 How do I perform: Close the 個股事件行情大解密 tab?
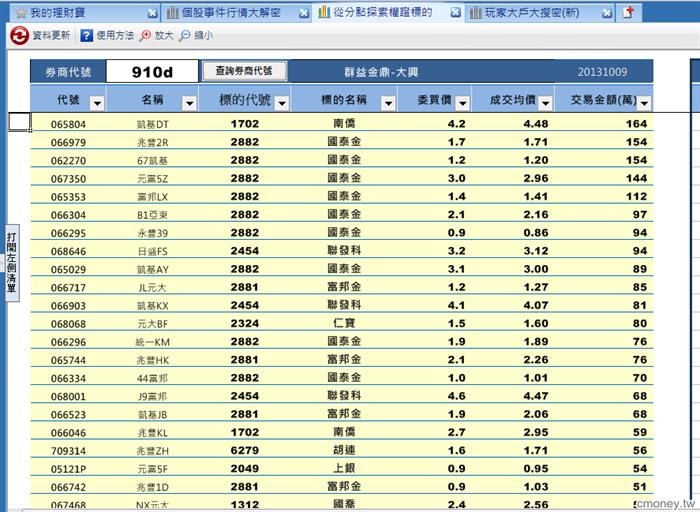point(304,13)
